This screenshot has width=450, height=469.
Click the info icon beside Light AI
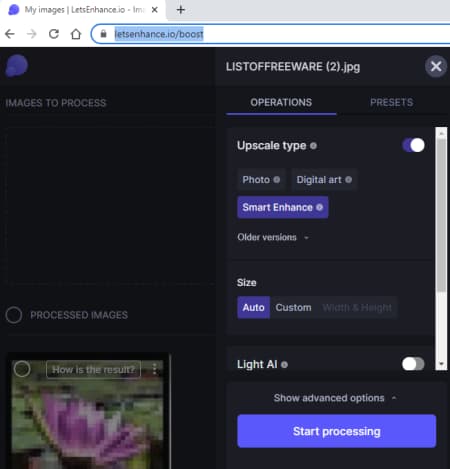284,365
